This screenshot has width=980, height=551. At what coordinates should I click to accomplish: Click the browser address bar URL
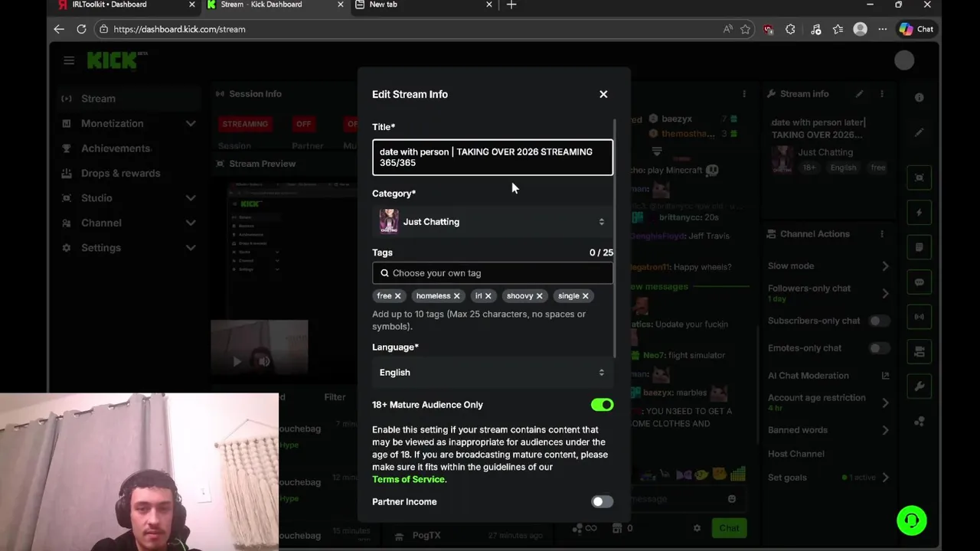[179, 29]
